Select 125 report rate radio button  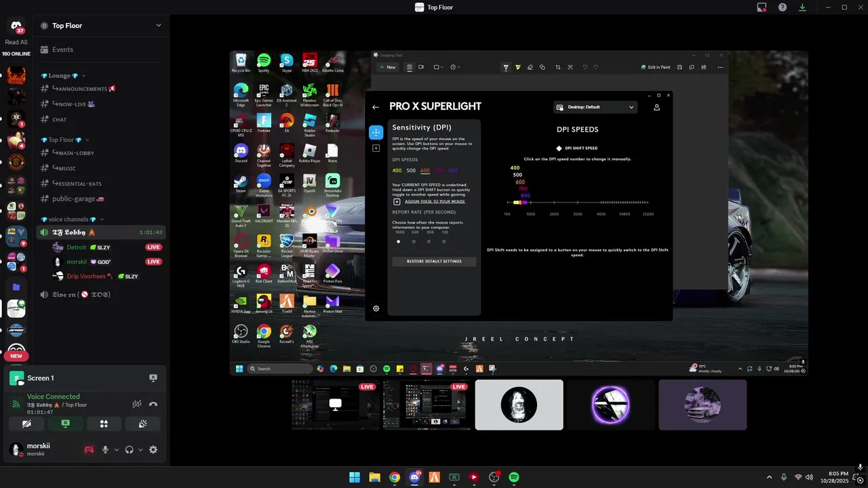click(x=444, y=241)
